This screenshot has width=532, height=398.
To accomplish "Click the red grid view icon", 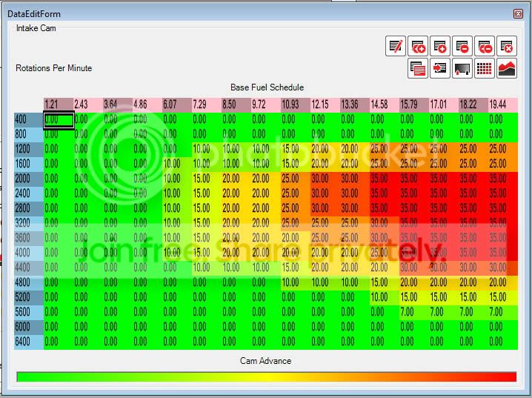I will click(485, 69).
